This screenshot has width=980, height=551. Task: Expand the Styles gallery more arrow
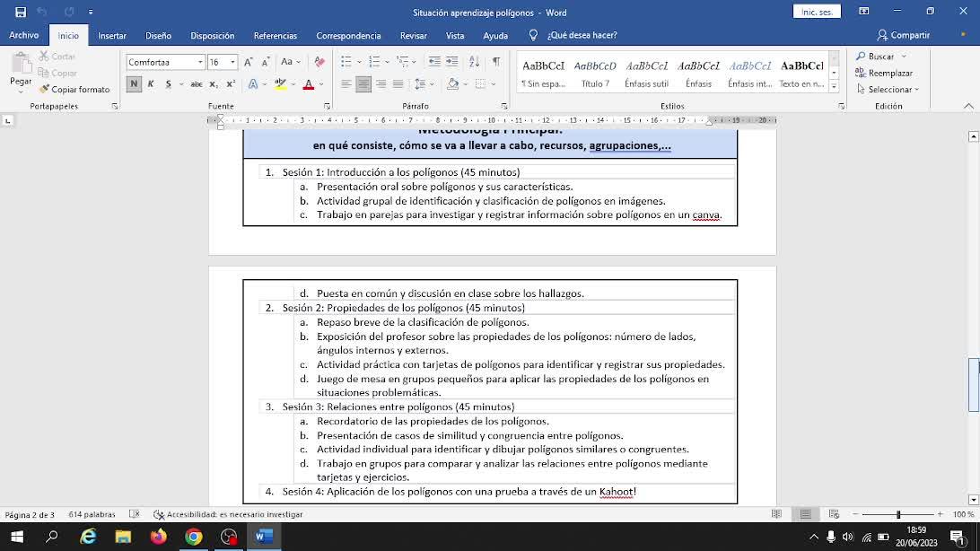click(834, 87)
